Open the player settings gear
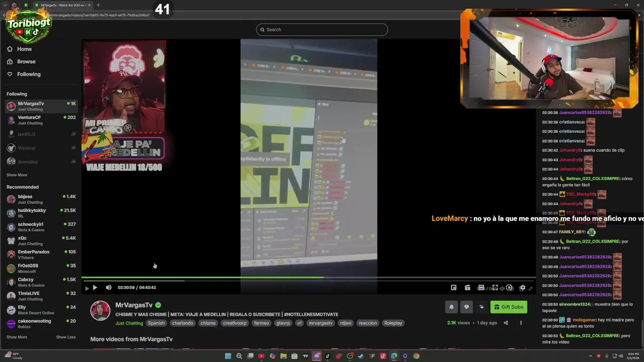 (522, 288)
